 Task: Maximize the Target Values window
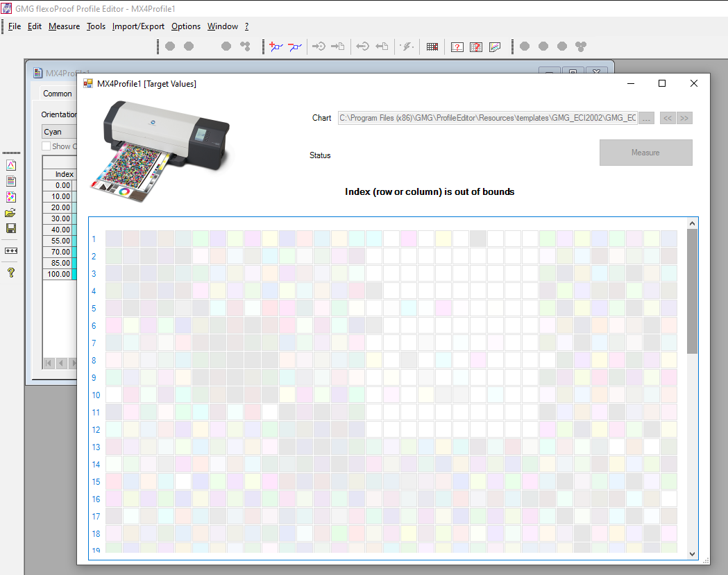pos(662,83)
